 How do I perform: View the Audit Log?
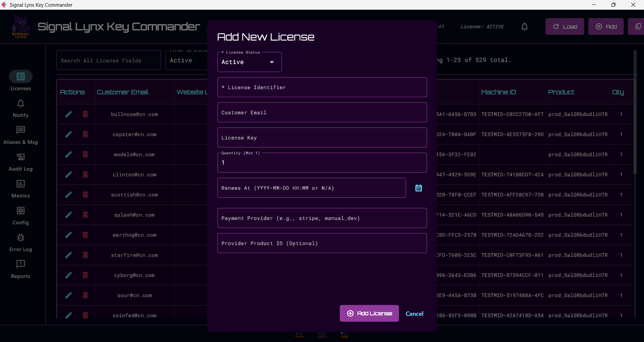point(20,162)
